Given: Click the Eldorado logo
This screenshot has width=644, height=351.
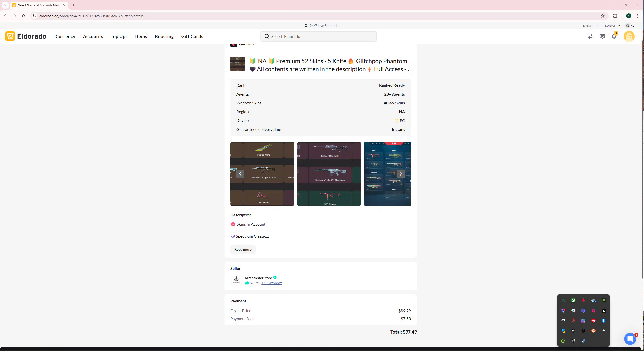Looking at the screenshot, I should tap(26, 36).
